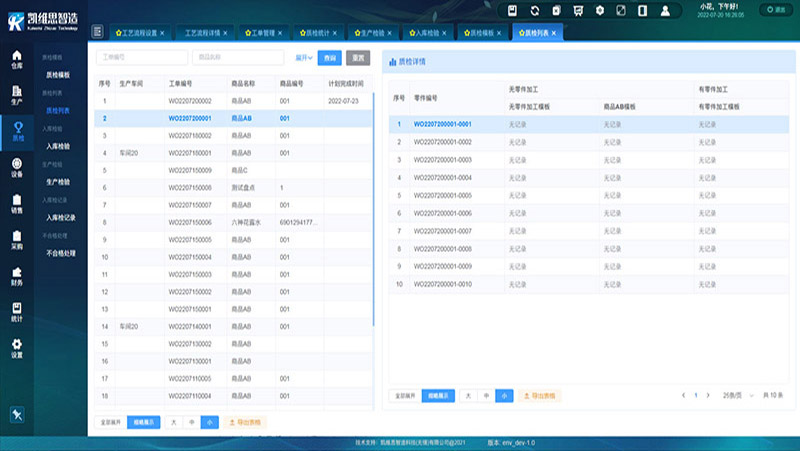The image size is (800, 451).
Task: Open the 25条/页 page size dropdown
Action: click(x=738, y=395)
